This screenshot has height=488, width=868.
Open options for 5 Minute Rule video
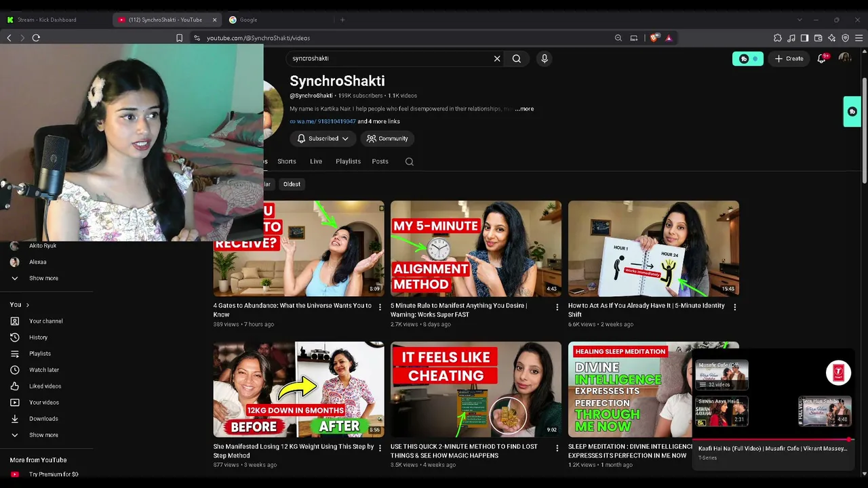click(557, 308)
